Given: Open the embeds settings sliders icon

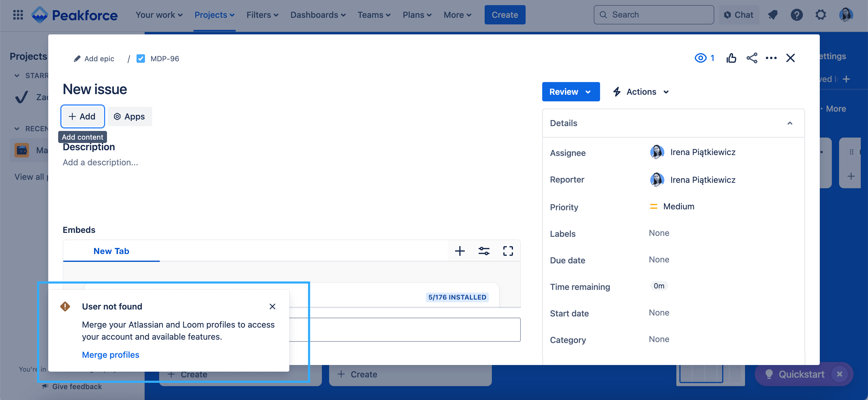Looking at the screenshot, I should tap(484, 251).
